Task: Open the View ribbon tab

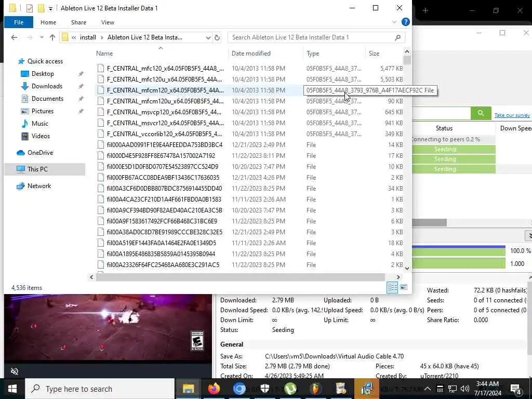Action: coord(108,22)
